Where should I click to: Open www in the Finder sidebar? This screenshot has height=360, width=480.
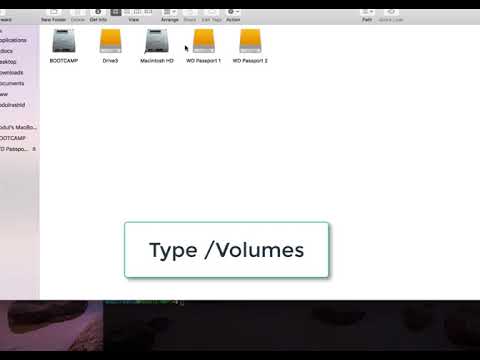4,94
